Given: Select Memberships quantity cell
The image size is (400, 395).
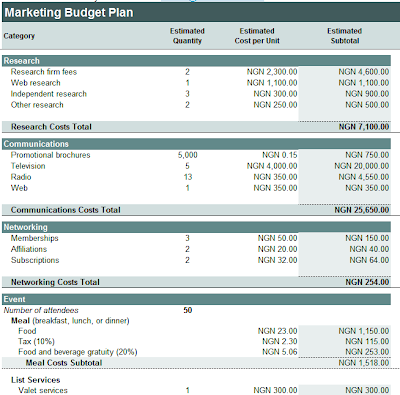Looking at the screenshot, I should click(187, 238).
